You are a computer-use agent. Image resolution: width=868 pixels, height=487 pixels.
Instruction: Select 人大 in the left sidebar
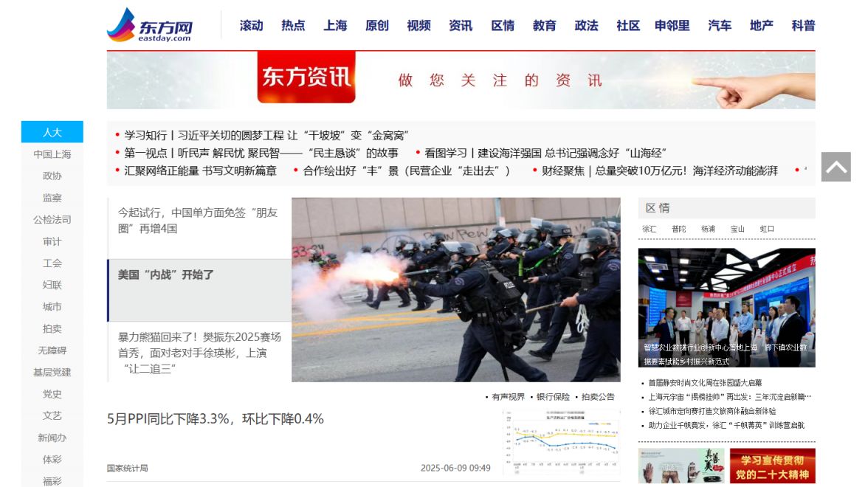(x=52, y=132)
